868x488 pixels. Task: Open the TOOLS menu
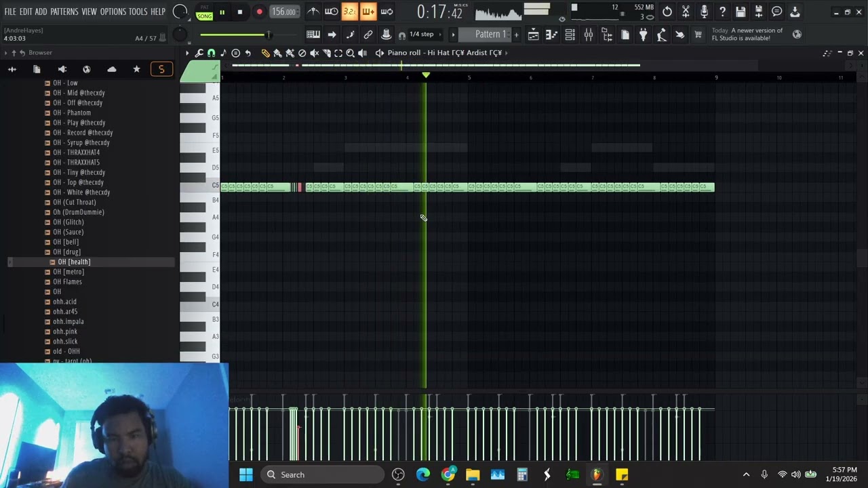pos(138,12)
